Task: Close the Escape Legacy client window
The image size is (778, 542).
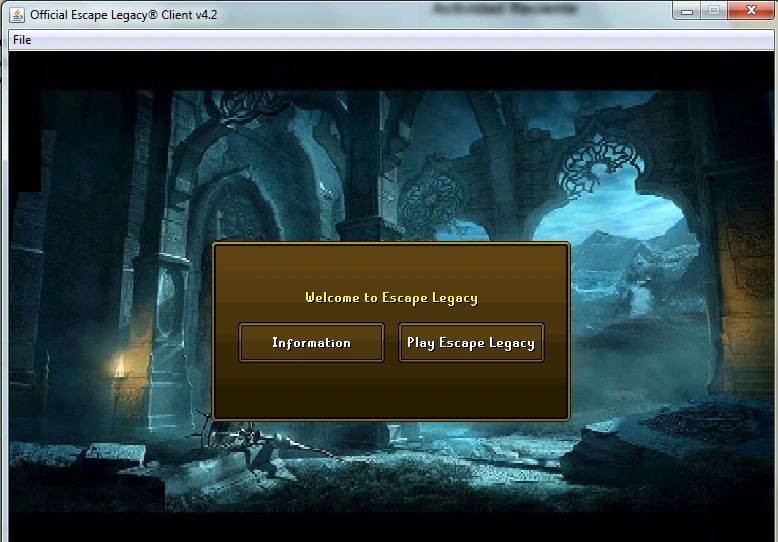Action: click(x=751, y=10)
